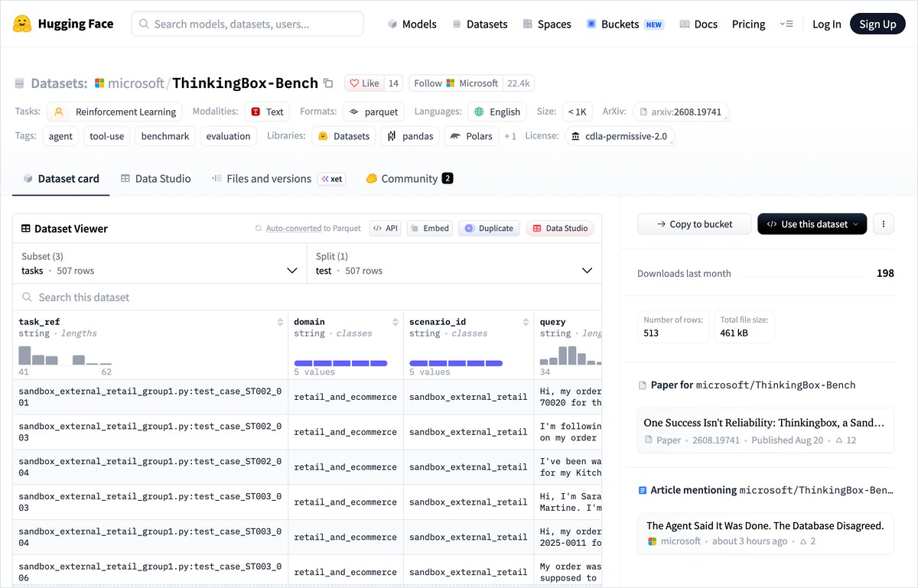The height and width of the screenshot is (588, 918).
Task: Click the Sign Up button
Action: [x=877, y=24]
